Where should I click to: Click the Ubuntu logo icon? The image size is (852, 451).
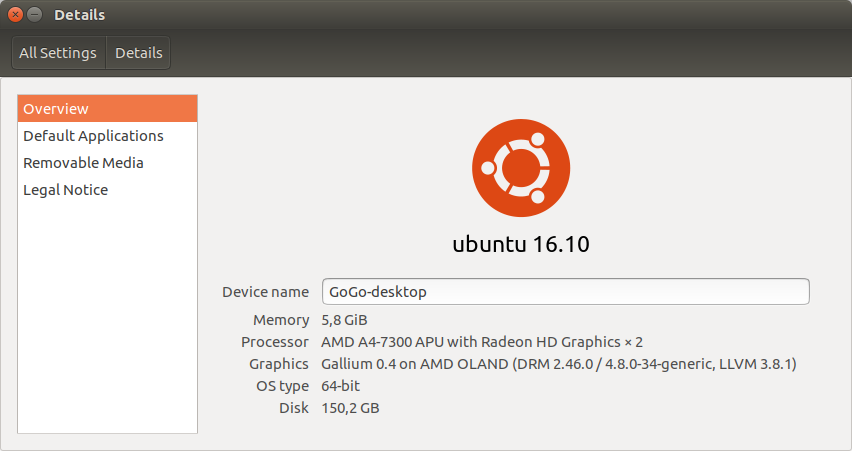tap(520, 169)
